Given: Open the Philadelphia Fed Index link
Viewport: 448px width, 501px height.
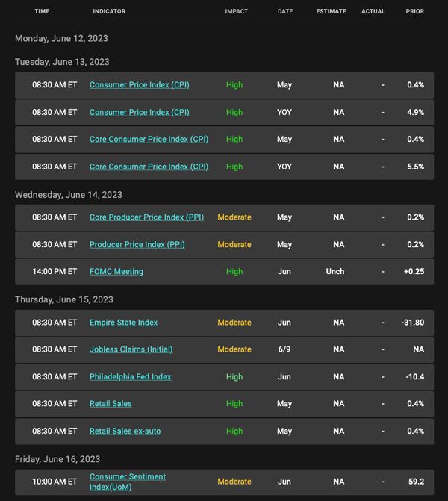Looking at the screenshot, I should tap(131, 377).
